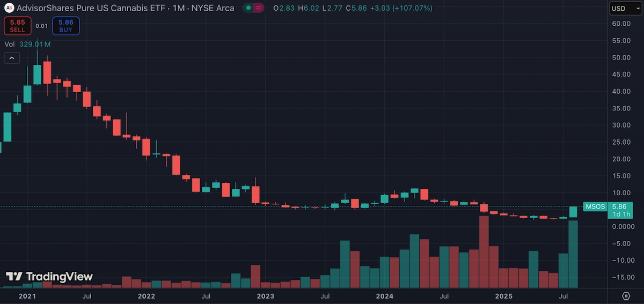
Task: Select the latest green monthly candle
Action: pyautogui.click(x=573, y=212)
